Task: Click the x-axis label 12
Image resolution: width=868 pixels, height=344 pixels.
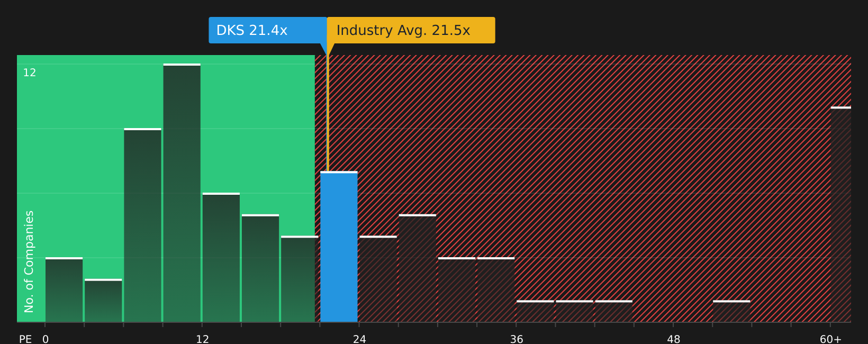Action: point(203,339)
